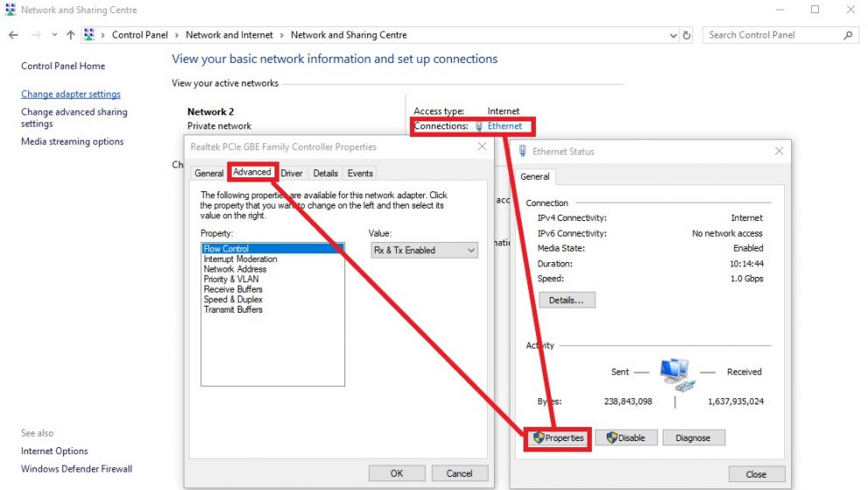Expand the address bar history dropdown

coord(673,35)
